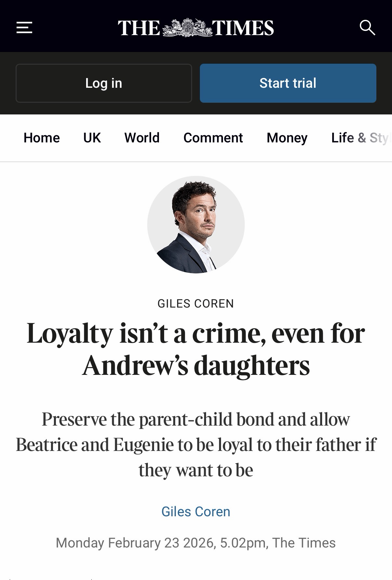Open the blue Giles Coren byline link

pos(196,512)
